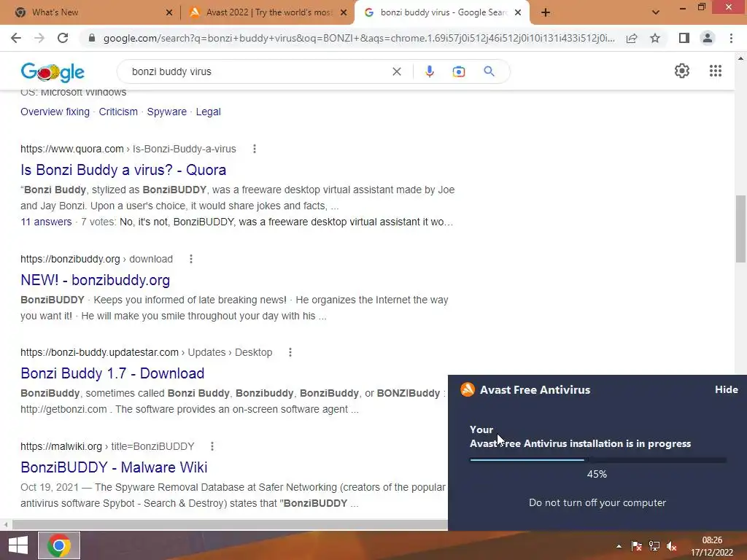The height and width of the screenshot is (560, 747).
Task: Go back to the previous page
Action: [x=16, y=38]
